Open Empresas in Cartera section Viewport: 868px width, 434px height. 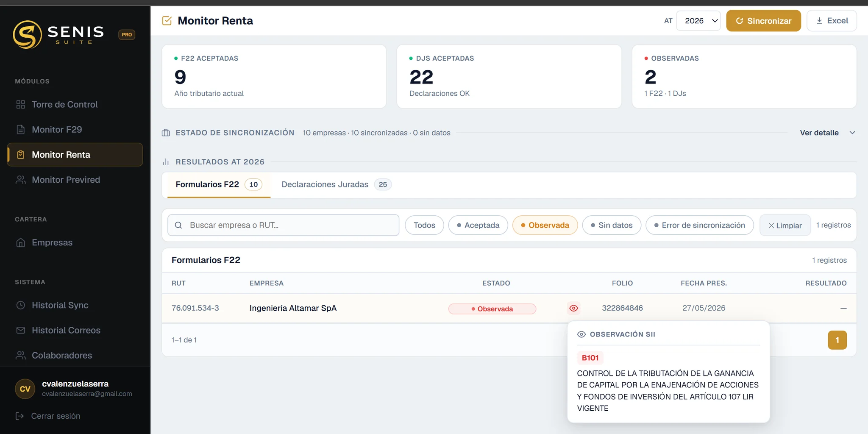[75, 242]
